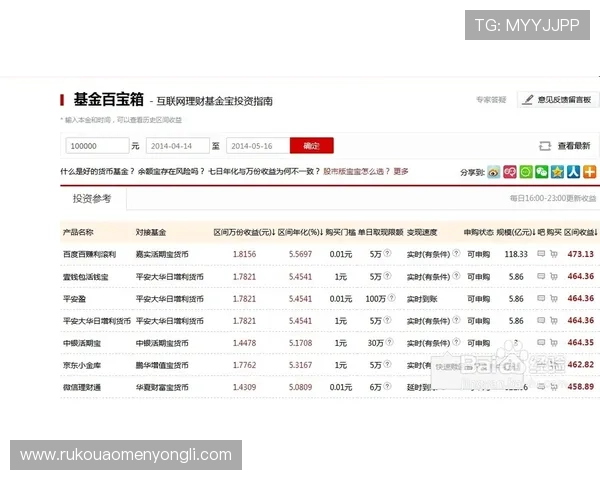The height and width of the screenshot is (480, 600).
Task: Open product 平安盈
Action: pyautogui.click(x=74, y=299)
